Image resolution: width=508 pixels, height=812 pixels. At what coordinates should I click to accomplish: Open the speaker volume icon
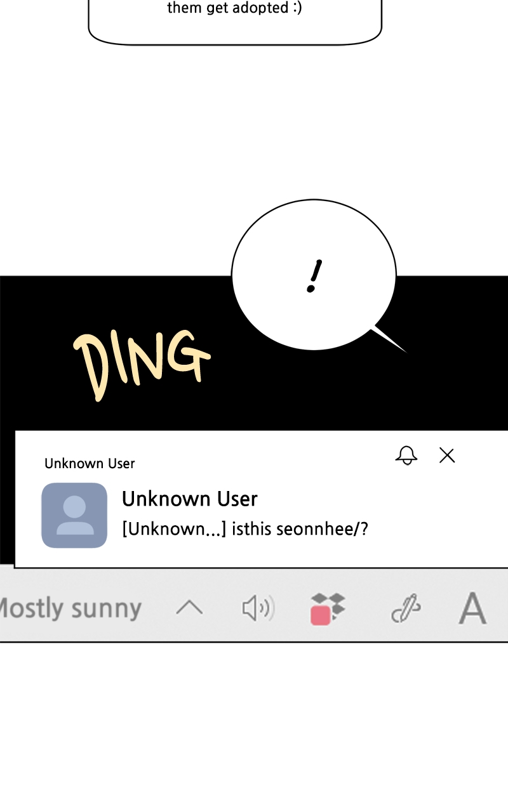[258, 608]
